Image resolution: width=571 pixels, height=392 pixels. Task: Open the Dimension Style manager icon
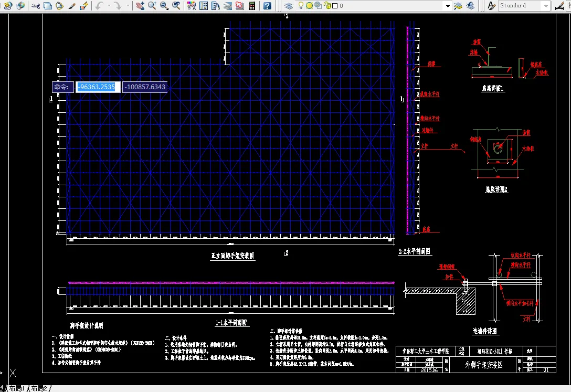(x=559, y=5)
